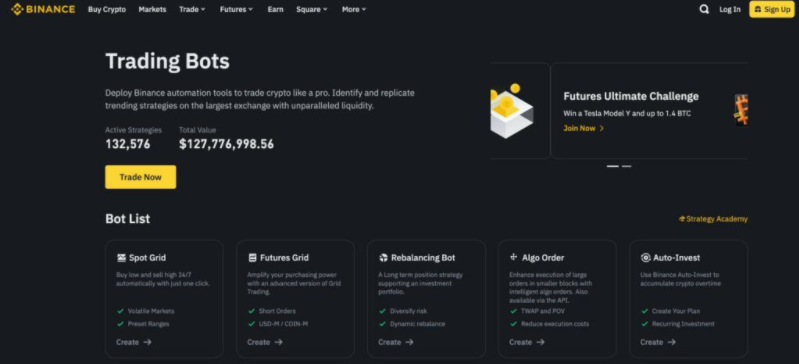This screenshot has height=364, width=799.
Task: Expand the Trade dropdown menu
Action: click(192, 9)
